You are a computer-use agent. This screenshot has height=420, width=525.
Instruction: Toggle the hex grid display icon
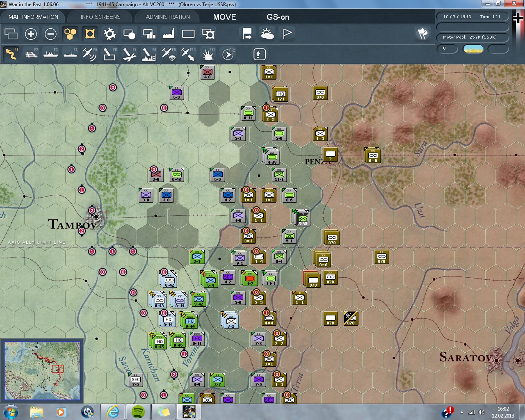(70, 34)
